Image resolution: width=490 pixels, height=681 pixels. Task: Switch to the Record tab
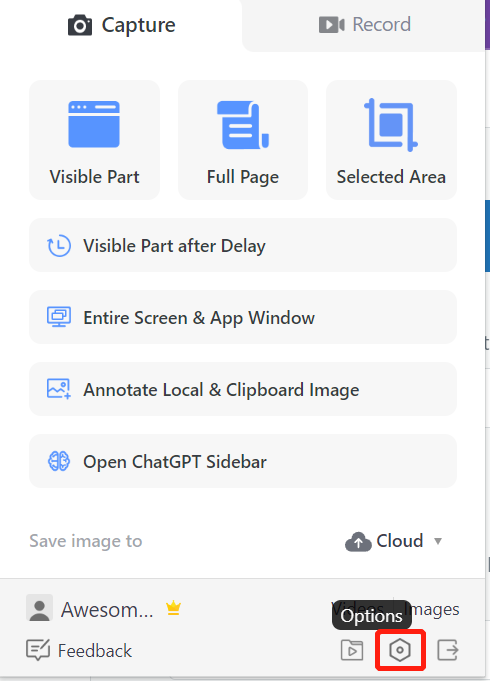click(x=364, y=25)
